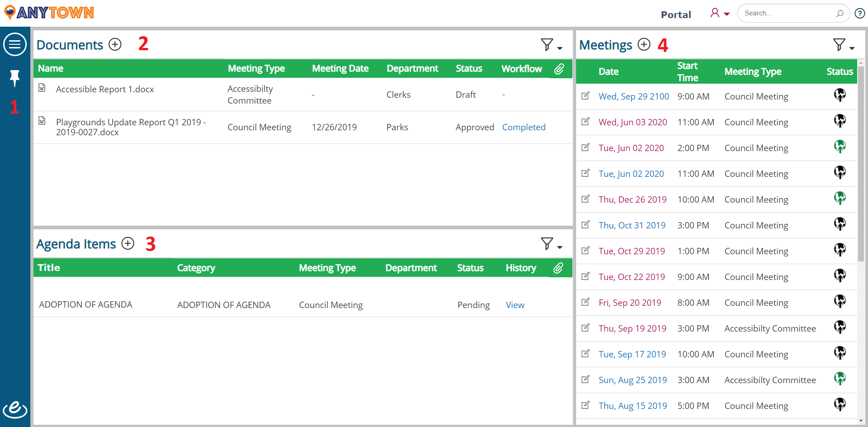Image resolution: width=868 pixels, height=427 pixels.
Task: Open Thu, Dec 26 2019 meeting link
Action: coord(632,199)
